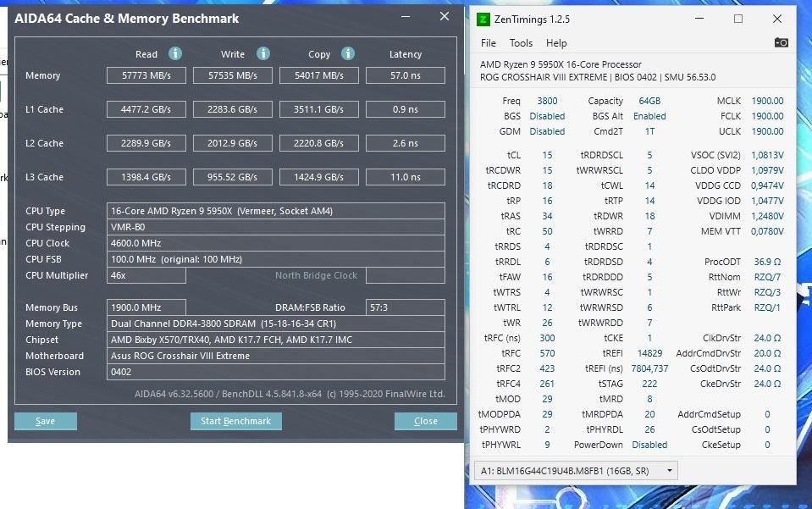This screenshot has width=812, height=509.
Task: Click L3 Cache Copy value 1424.9 GB/s
Action: coord(319,177)
